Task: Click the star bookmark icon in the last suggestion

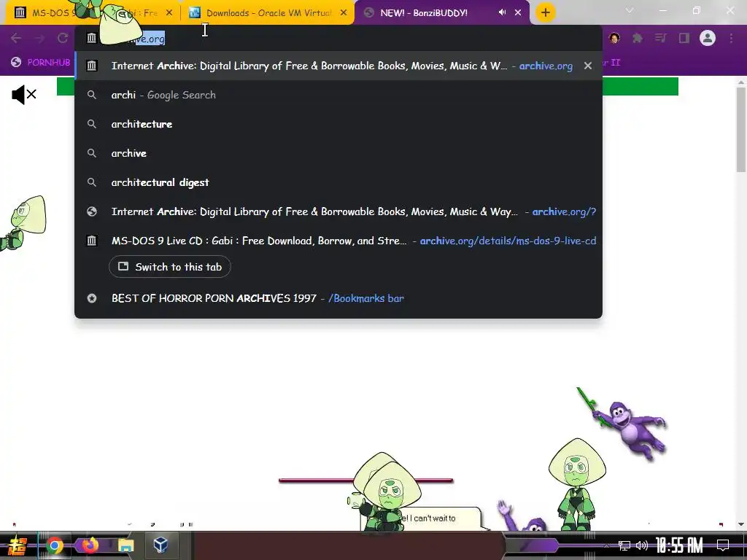Action: click(91, 298)
